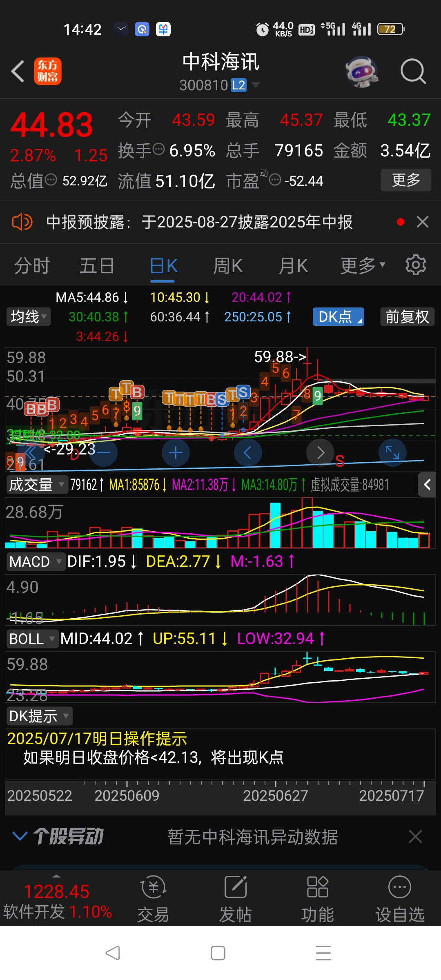The height and width of the screenshot is (980, 441).
Task: Switch to the 五日 chart tab
Action: click(97, 266)
